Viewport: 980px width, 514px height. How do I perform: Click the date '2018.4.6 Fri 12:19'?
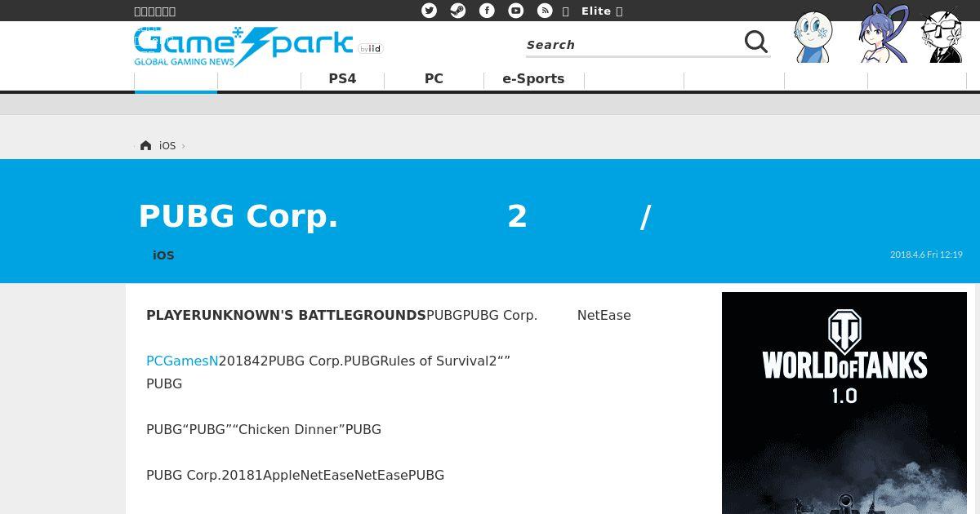[926, 255]
